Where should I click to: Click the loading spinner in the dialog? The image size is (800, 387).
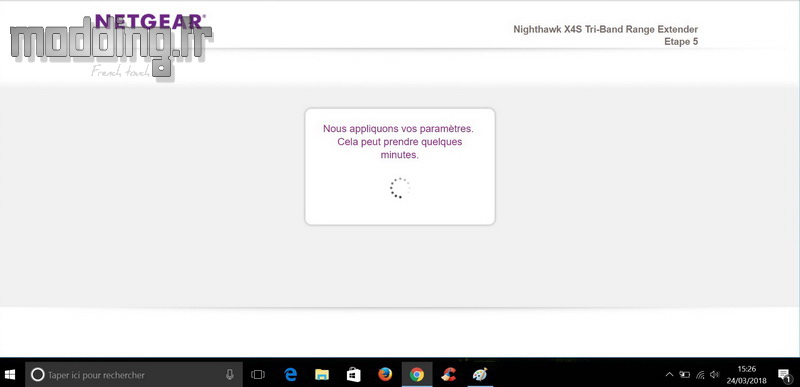pos(400,188)
